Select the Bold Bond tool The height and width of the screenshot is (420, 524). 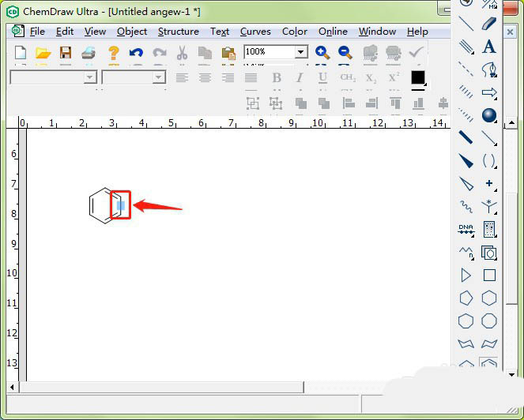coord(466,137)
